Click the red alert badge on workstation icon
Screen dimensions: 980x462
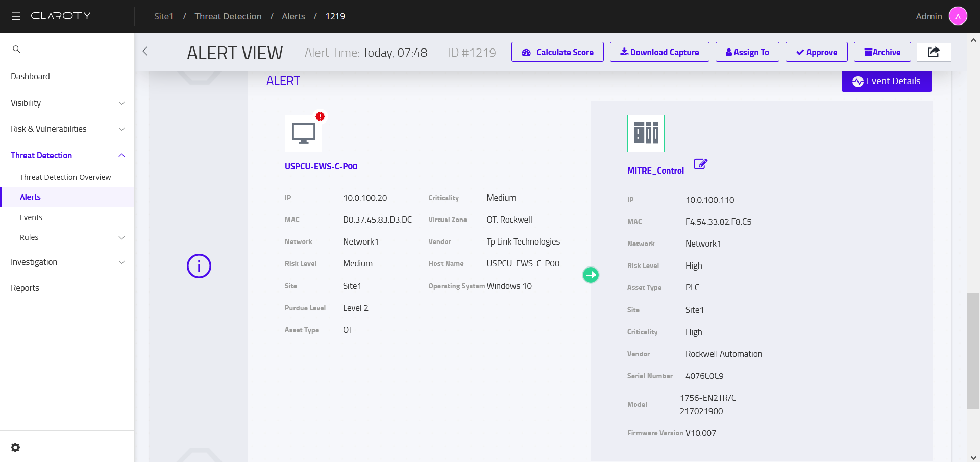pos(320,116)
